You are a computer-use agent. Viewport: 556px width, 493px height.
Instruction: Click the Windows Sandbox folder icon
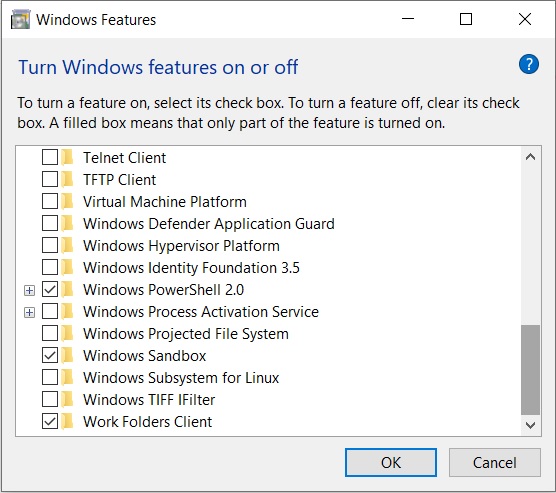point(67,355)
